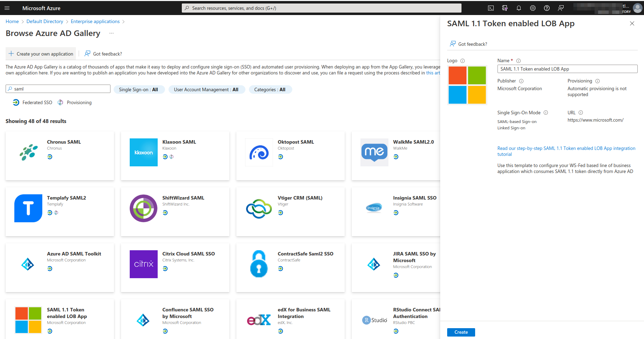Select the Confluence SAML SSO by Microsoft title
The height and width of the screenshot is (339, 644).
[188, 313]
